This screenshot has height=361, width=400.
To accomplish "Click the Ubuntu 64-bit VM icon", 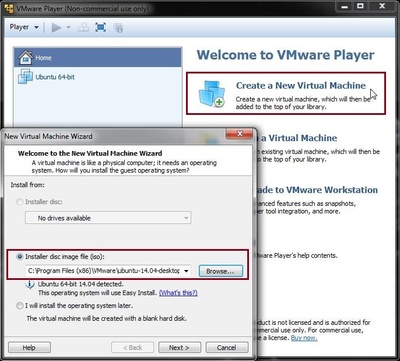I will point(25,77).
